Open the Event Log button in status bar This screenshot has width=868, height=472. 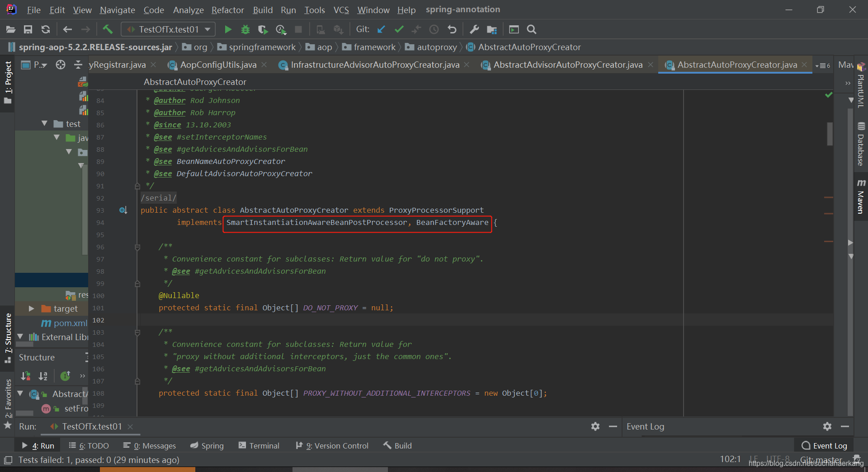coord(824,446)
